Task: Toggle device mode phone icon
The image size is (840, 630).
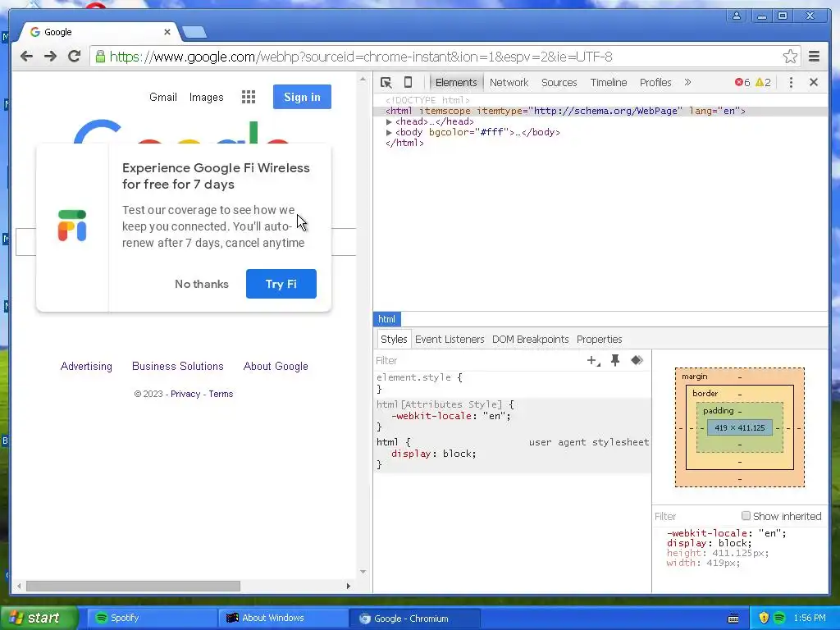Action: (409, 83)
